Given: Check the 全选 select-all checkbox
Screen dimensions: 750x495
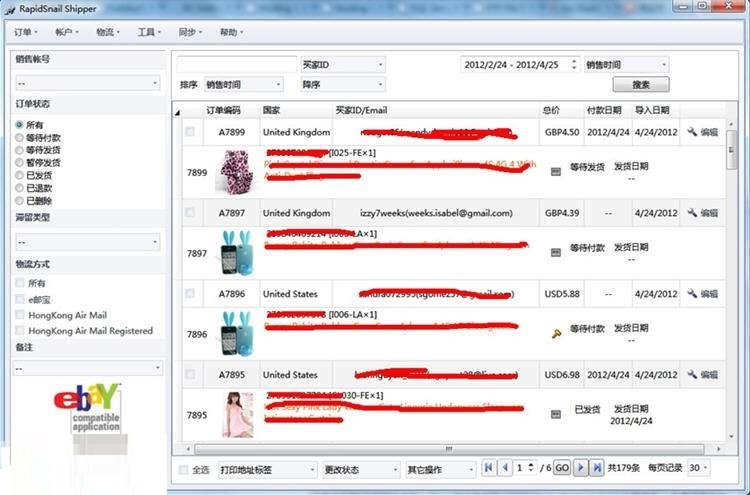Looking at the screenshot, I should pos(182,469).
